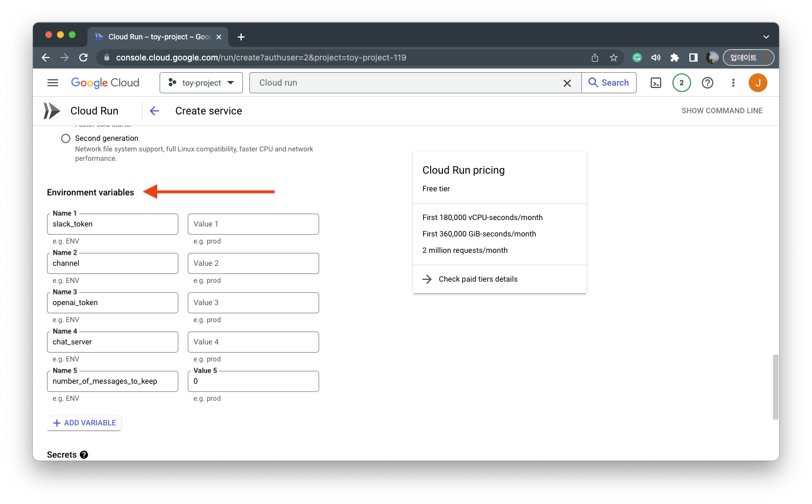Activate Cloud Shell terminal icon
The width and height of the screenshot is (812, 504).
[x=656, y=83]
